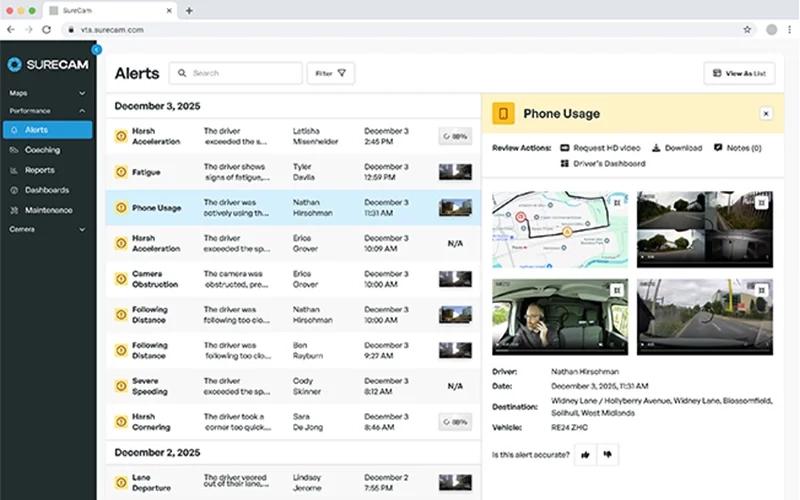800x500 pixels.
Task: Request HD video for this alert
Action: (x=600, y=148)
